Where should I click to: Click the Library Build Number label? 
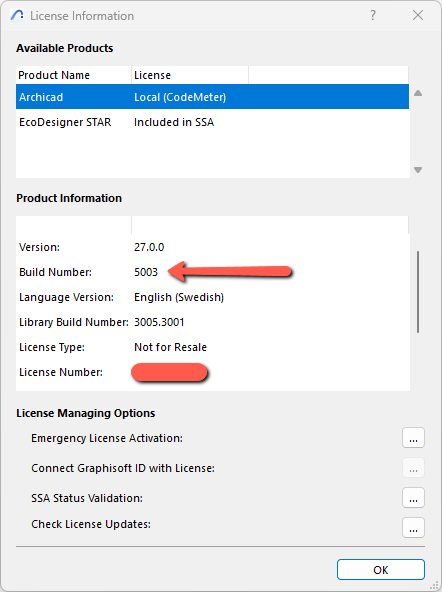pos(74,322)
